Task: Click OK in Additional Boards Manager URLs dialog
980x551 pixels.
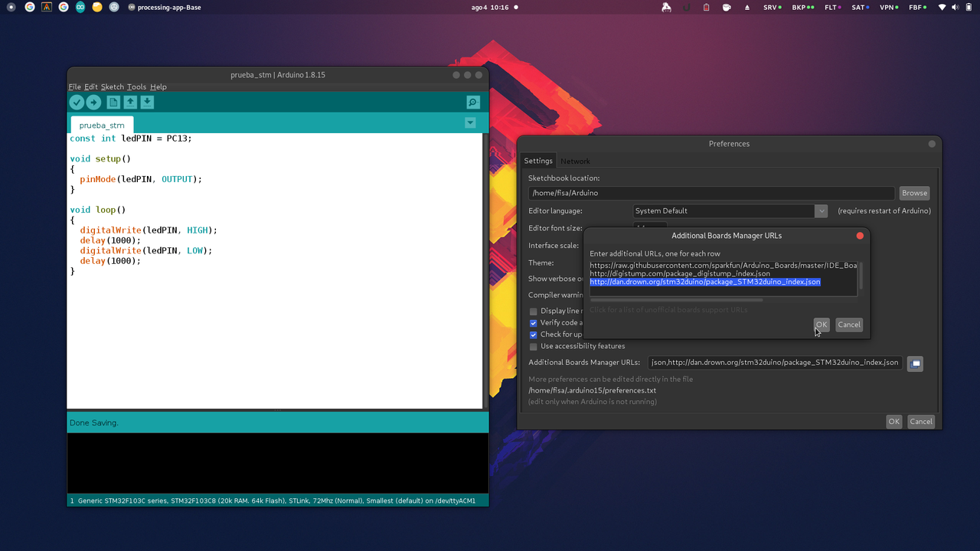Action: coord(822,324)
